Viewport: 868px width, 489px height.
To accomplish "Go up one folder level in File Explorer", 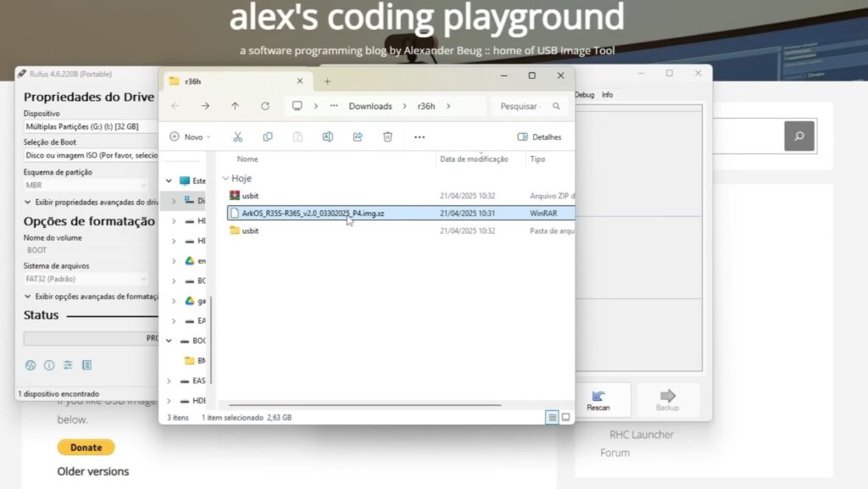I will tap(236, 106).
